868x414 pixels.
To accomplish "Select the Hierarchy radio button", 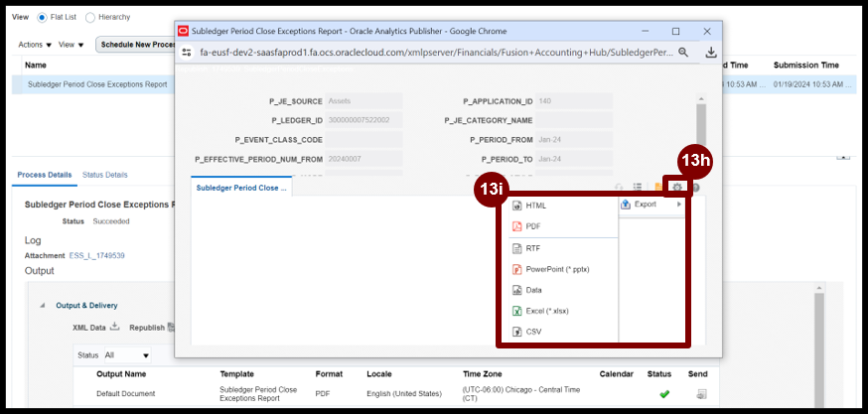I will [90, 17].
